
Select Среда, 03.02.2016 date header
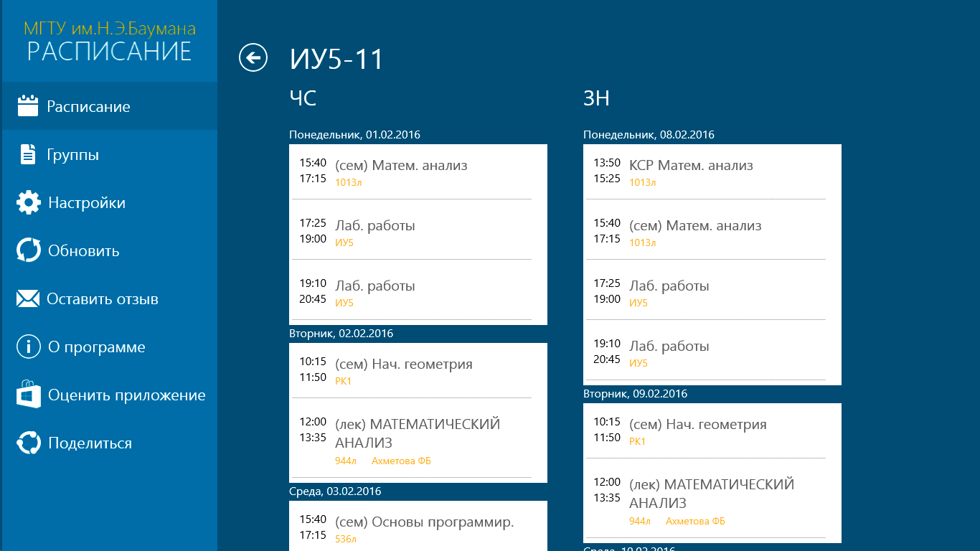(x=335, y=491)
